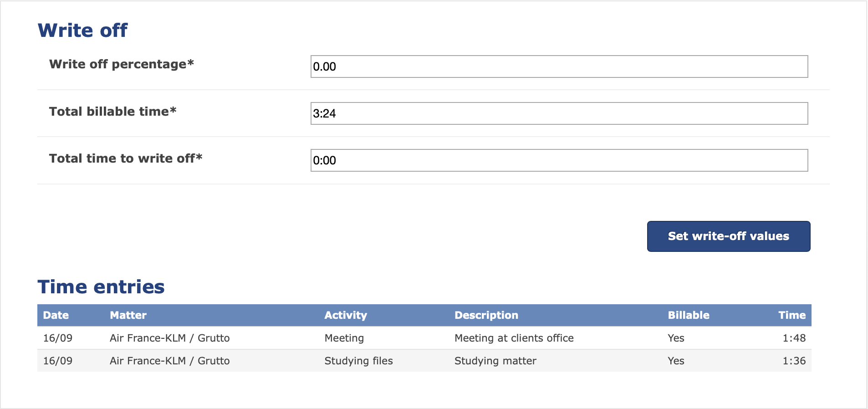Click the Time column header

[792, 315]
